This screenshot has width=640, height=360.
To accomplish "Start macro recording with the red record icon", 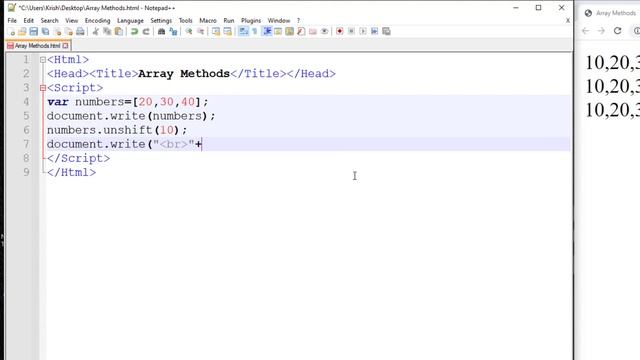I will tap(340, 31).
